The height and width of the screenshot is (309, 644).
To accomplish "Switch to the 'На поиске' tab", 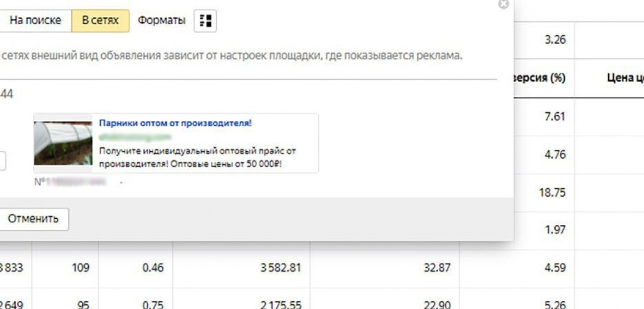I will point(35,20).
